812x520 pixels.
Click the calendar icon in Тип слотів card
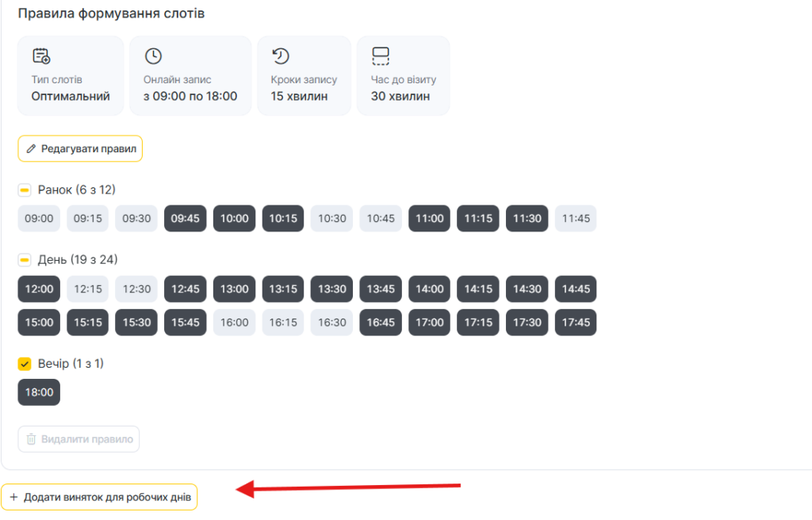[41, 56]
